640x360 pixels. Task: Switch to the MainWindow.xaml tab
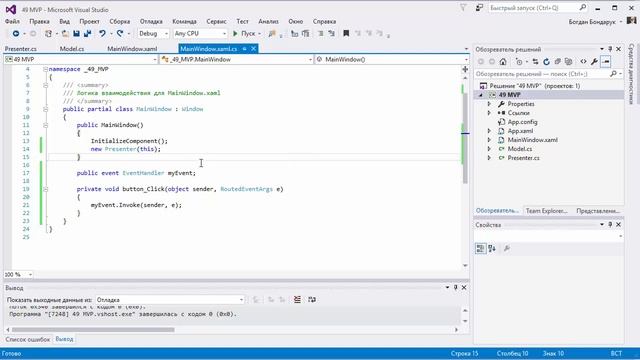pyautogui.click(x=132, y=49)
